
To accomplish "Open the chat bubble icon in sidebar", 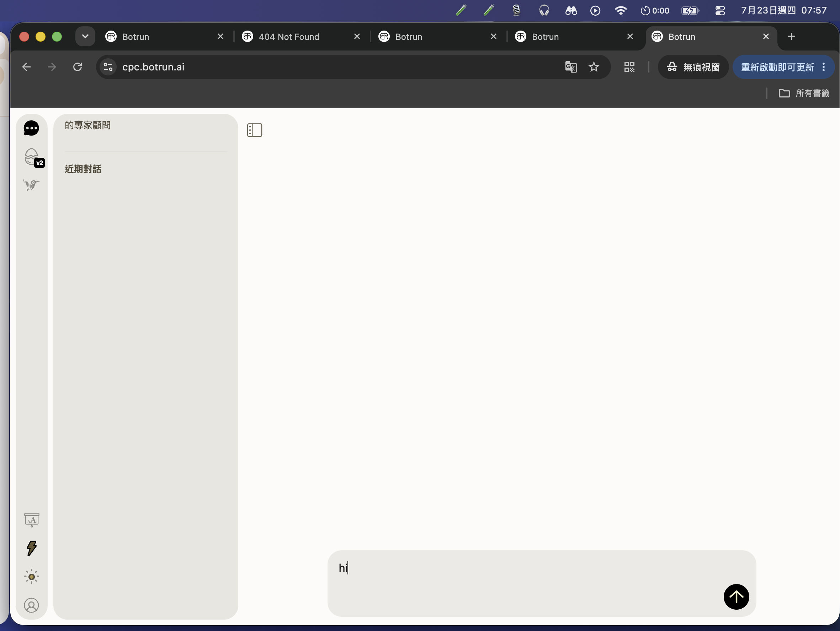I will click(31, 128).
